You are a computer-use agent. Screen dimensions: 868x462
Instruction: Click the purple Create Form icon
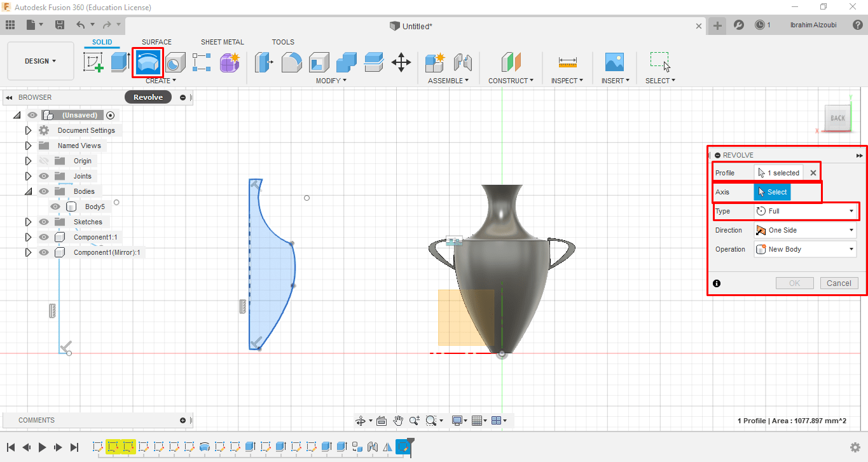[x=230, y=62]
